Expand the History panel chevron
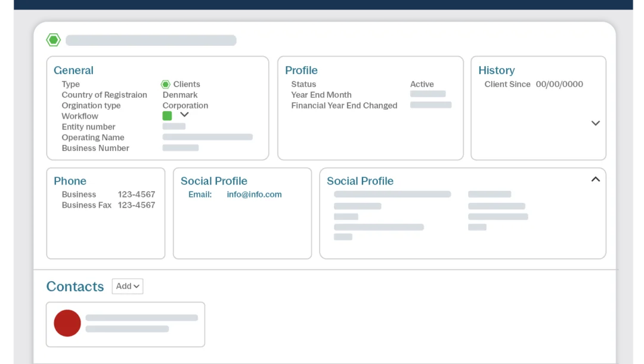The image size is (644, 364). 595,123
